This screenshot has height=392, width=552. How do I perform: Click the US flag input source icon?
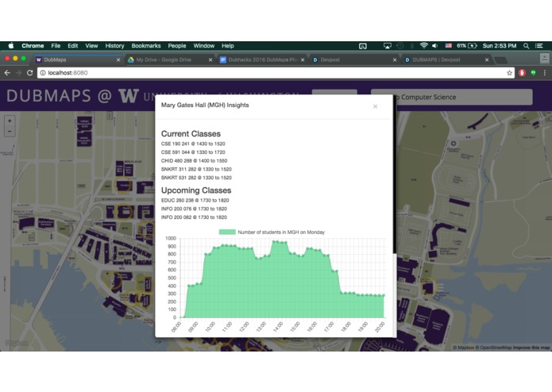click(449, 46)
